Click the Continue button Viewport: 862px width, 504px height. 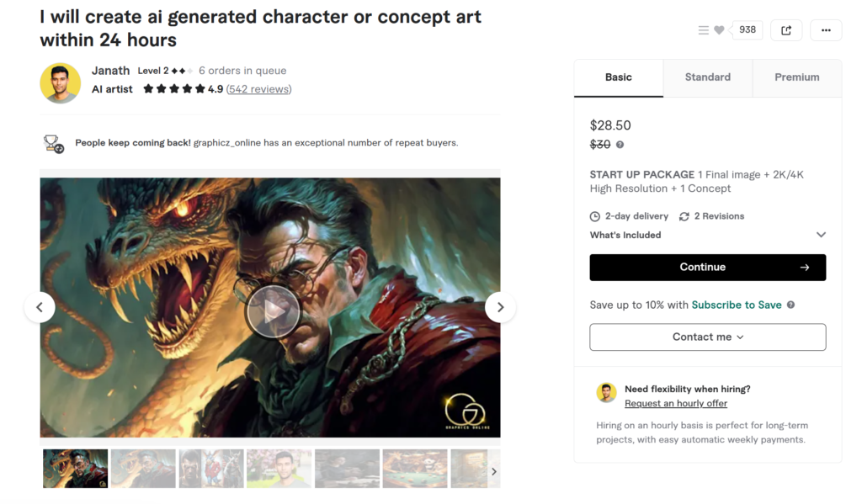[707, 267]
